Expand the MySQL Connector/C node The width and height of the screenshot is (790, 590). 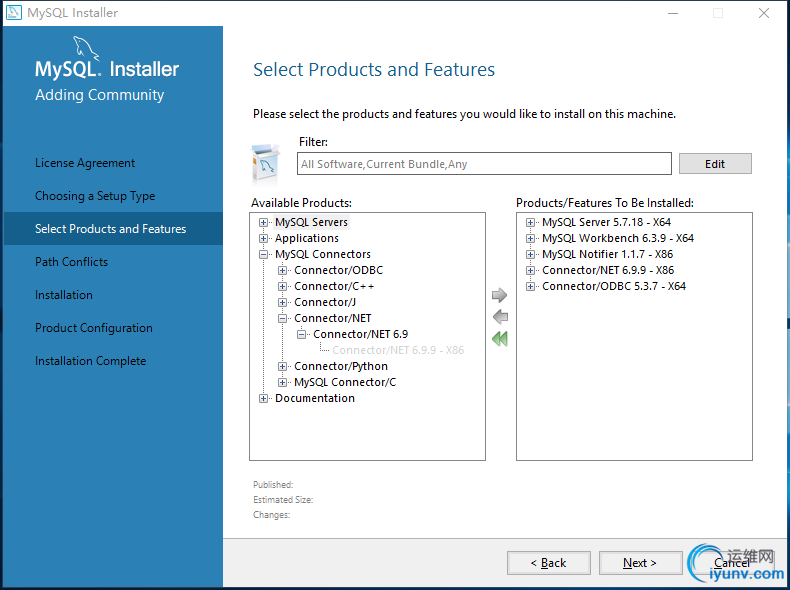282,382
